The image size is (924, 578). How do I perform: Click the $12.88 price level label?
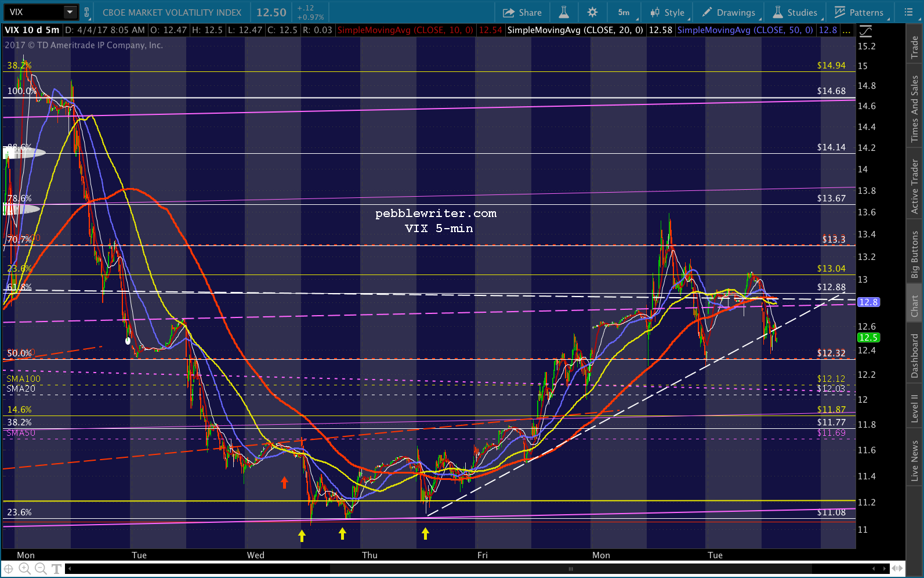(x=831, y=287)
